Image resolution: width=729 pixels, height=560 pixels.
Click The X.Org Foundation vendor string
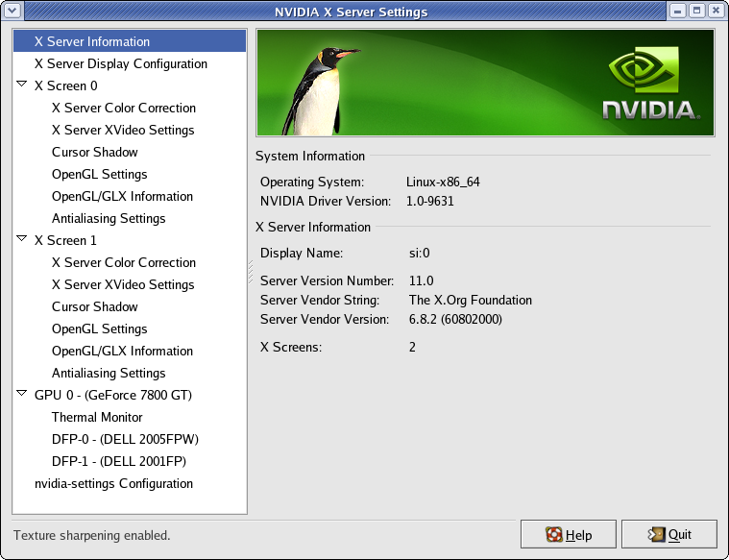pyautogui.click(x=470, y=300)
